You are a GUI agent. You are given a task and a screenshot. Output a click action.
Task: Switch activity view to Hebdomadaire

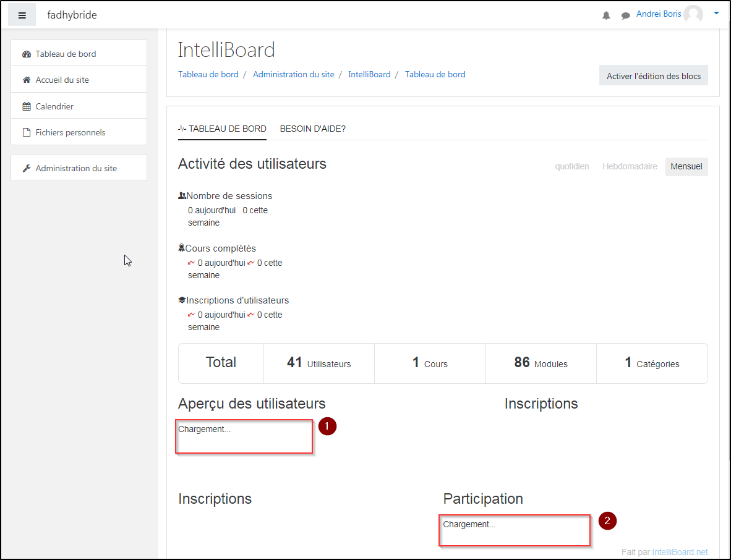[630, 166]
